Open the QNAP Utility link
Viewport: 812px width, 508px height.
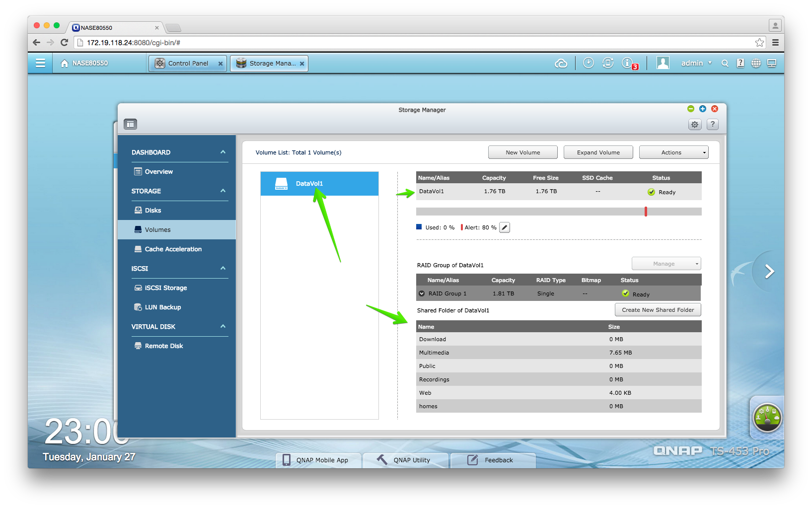[x=405, y=460]
